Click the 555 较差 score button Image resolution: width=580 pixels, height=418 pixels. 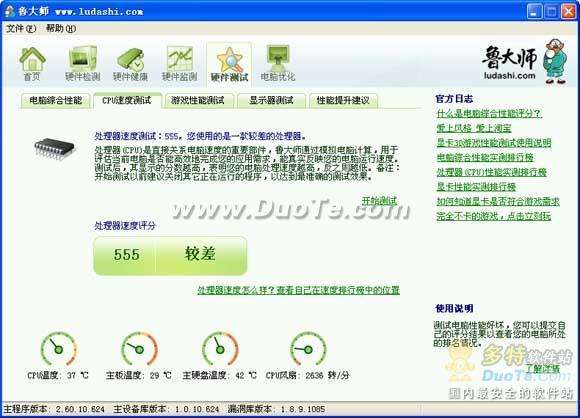(x=170, y=256)
